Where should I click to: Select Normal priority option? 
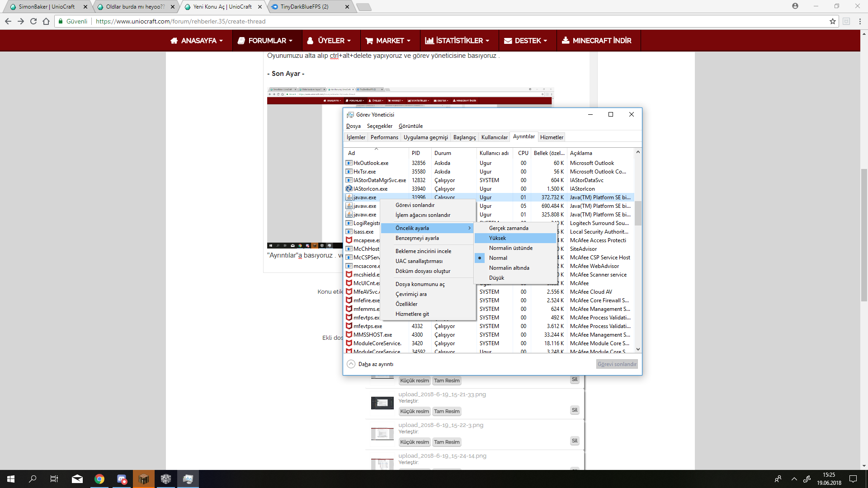(x=515, y=258)
